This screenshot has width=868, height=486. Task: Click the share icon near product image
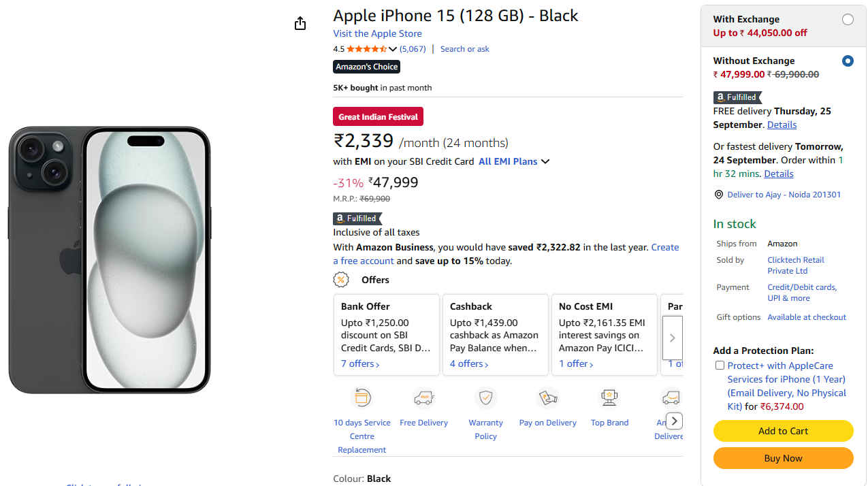[300, 24]
